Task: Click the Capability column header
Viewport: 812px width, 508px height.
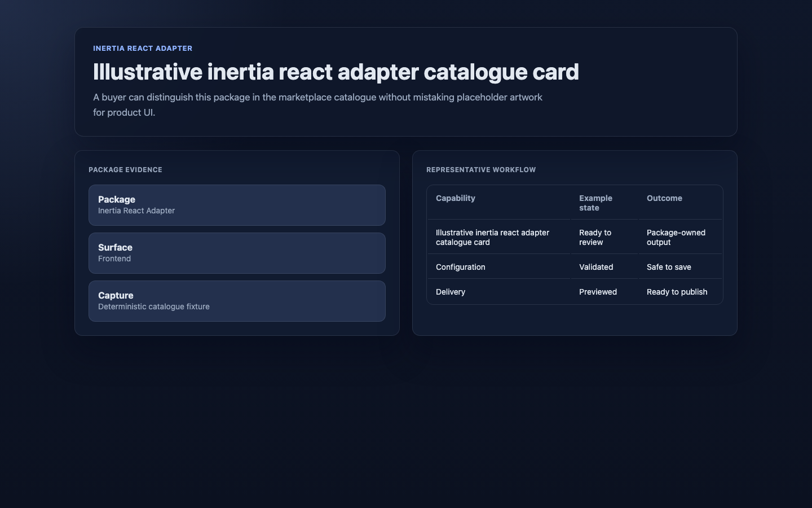Action: (499, 203)
